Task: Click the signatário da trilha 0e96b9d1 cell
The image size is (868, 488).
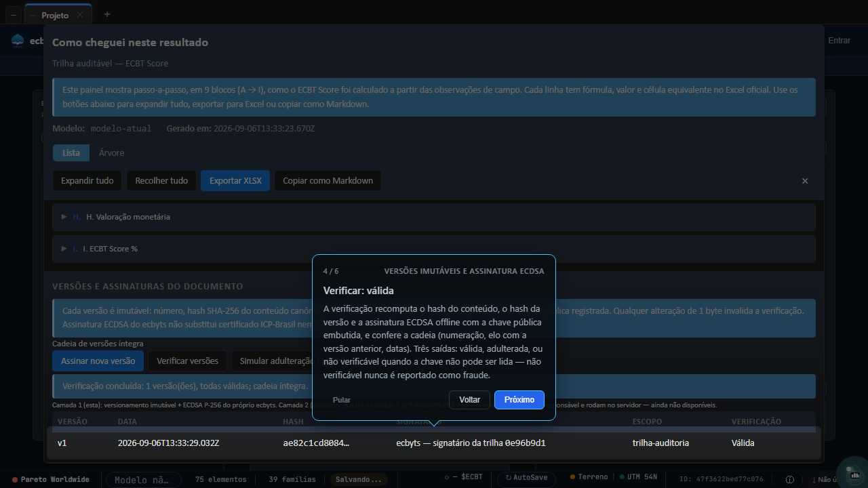Action: pyautogui.click(x=471, y=443)
